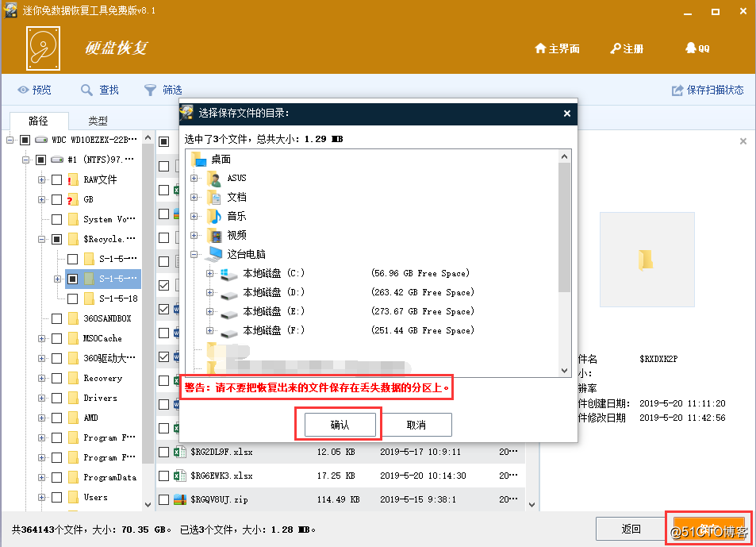Toggle the Recovery folder checkbox
This screenshot has width=756, height=547.
point(56,378)
